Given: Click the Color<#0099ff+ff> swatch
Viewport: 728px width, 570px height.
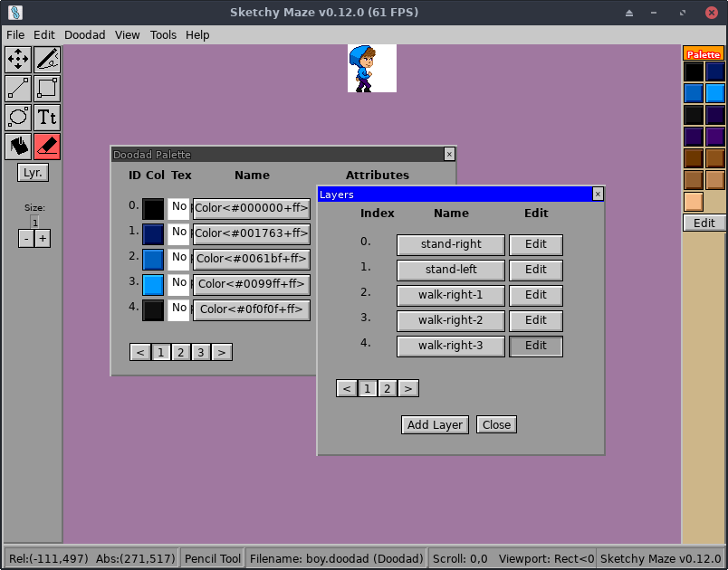Looking at the screenshot, I should [x=252, y=284].
